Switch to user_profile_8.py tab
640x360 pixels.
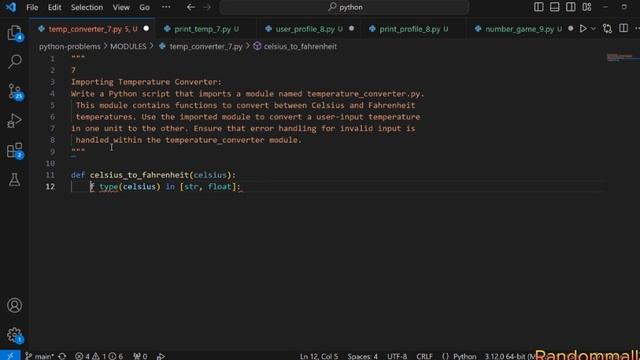coord(309,29)
